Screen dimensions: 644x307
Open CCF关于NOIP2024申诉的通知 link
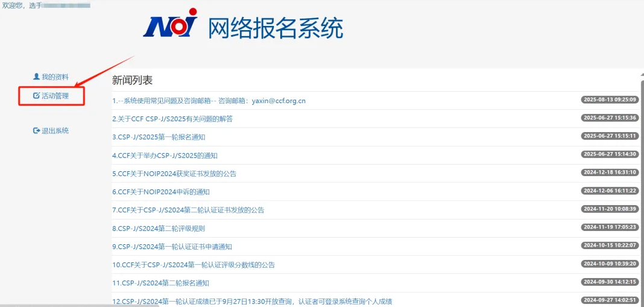point(161,192)
